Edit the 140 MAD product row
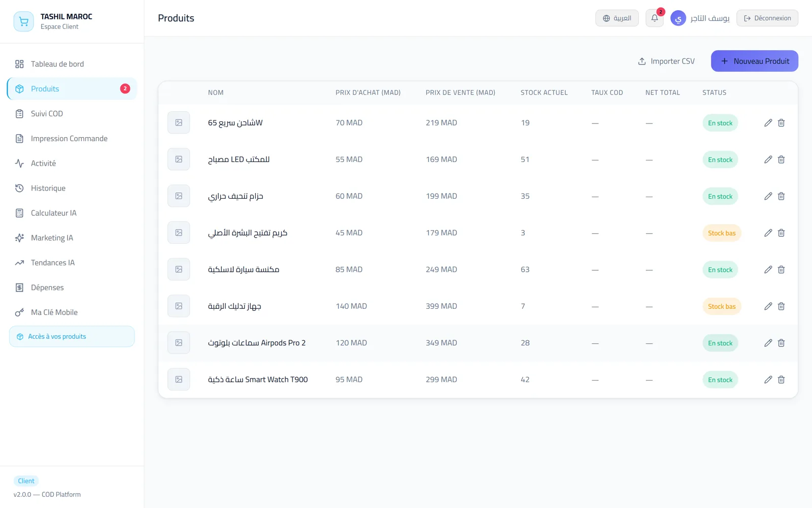The height and width of the screenshot is (508, 812). coord(768,306)
